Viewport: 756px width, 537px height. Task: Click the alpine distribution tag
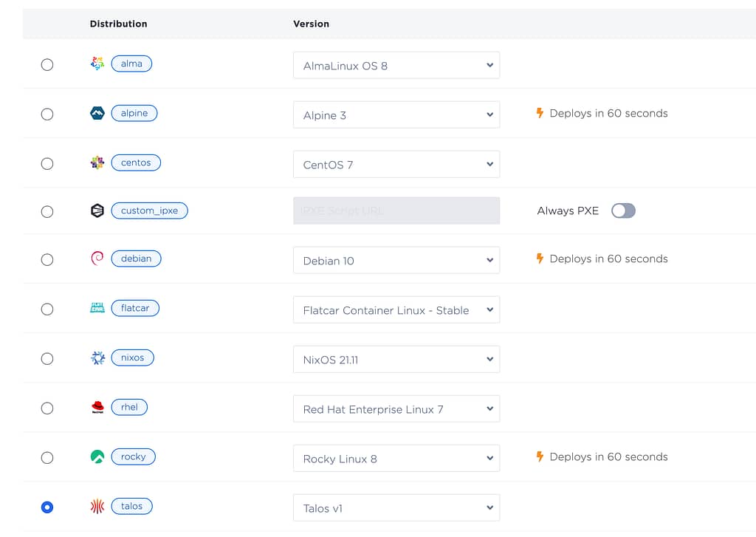pos(134,113)
